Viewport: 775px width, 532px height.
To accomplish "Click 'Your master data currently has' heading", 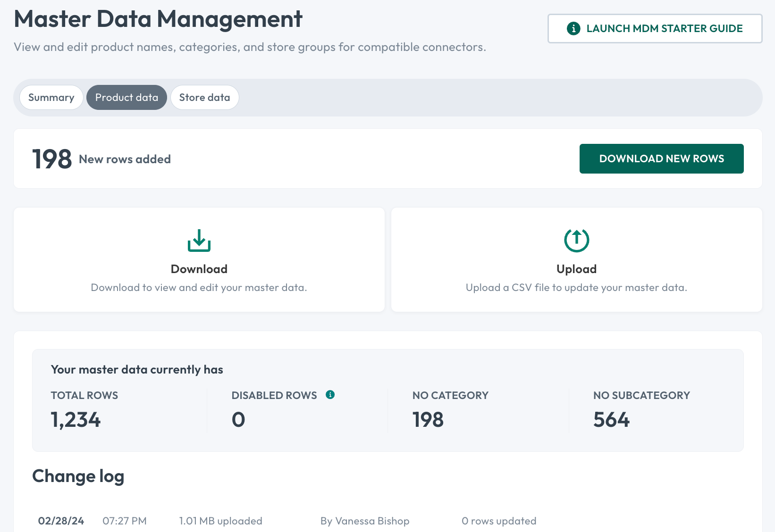I will pos(137,370).
